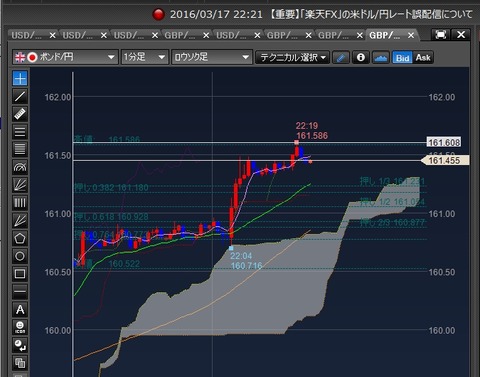Click the 押し0.618 160.928 retracement label
Screen dimensions: 480x377
111,217
